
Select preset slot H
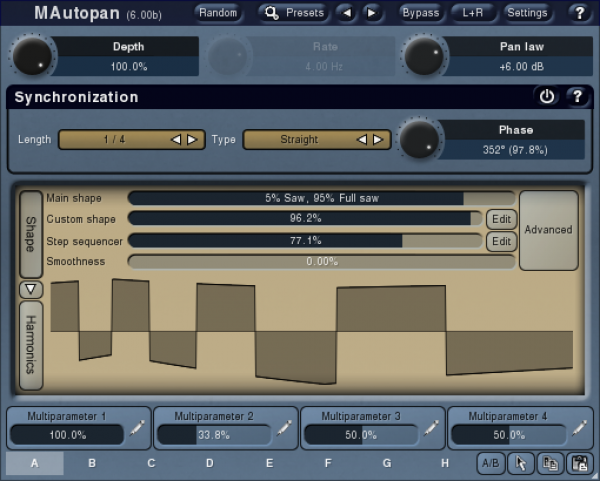[445, 463]
